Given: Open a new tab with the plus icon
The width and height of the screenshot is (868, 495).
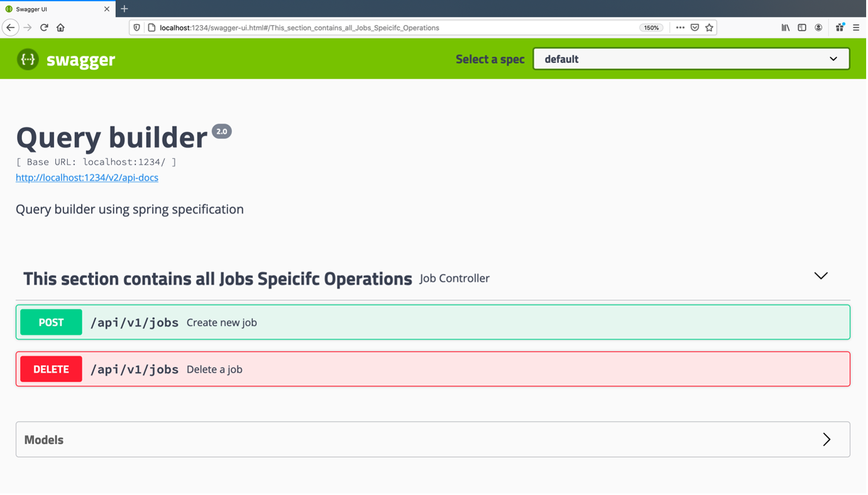Looking at the screenshot, I should (x=124, y=9).
